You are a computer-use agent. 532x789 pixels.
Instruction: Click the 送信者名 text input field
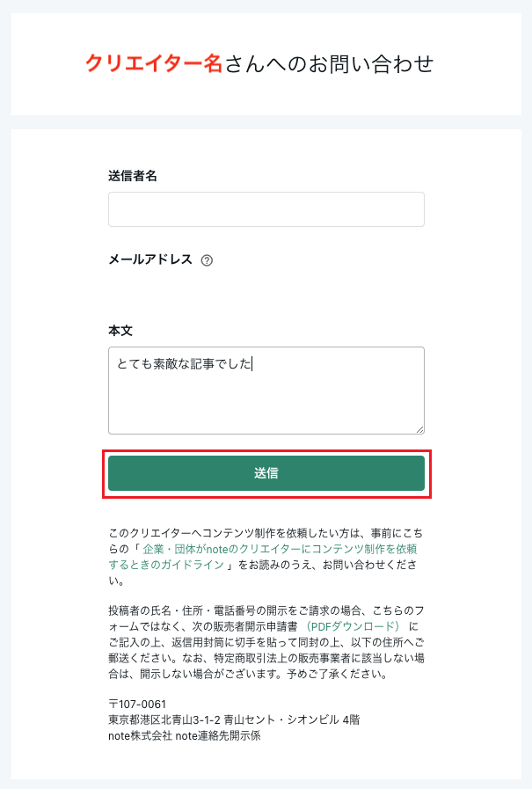(x=266, y=209)
